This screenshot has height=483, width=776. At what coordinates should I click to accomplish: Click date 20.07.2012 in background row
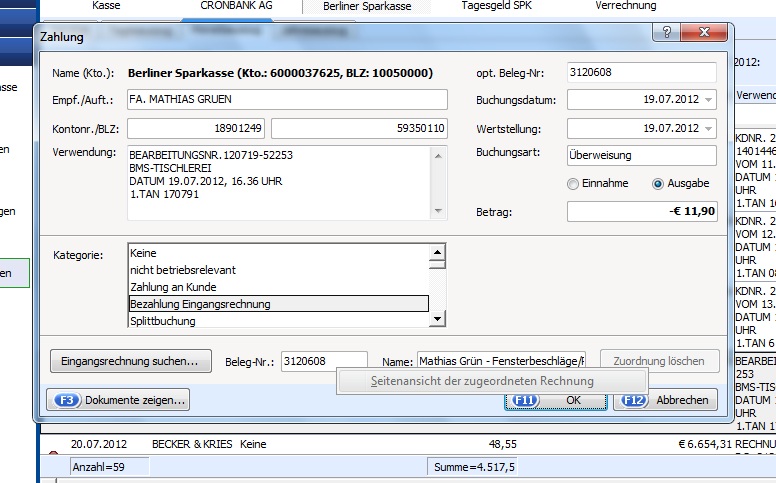tap(98, 444)
